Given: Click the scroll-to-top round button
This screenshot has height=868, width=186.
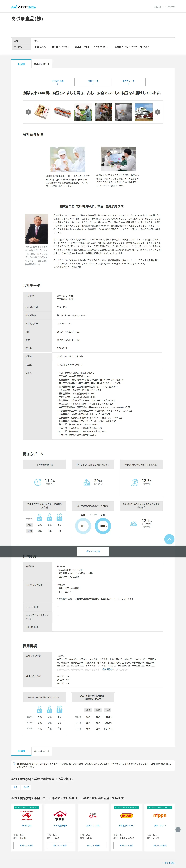Looking at the screenshot, I should tap(169, 539).
